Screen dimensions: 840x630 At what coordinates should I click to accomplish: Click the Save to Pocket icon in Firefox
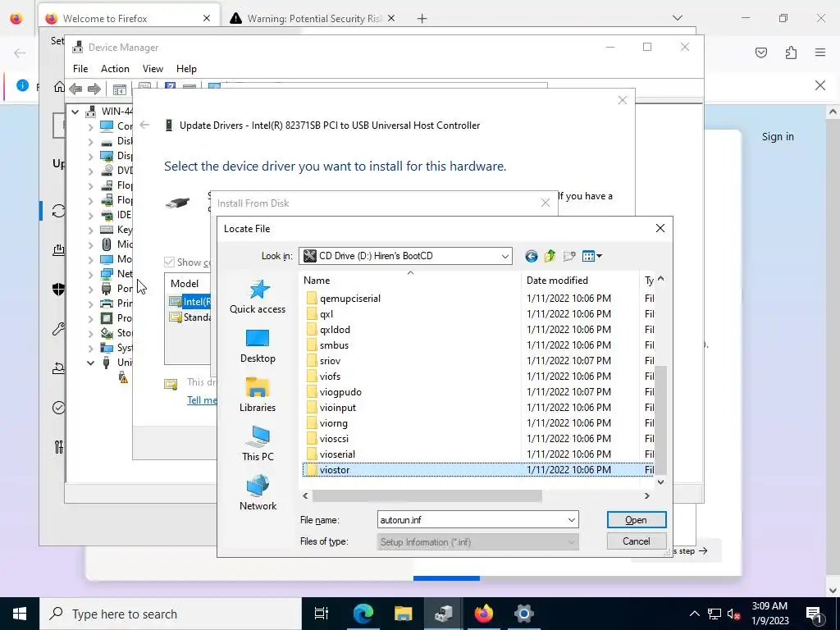coord(761,52)
